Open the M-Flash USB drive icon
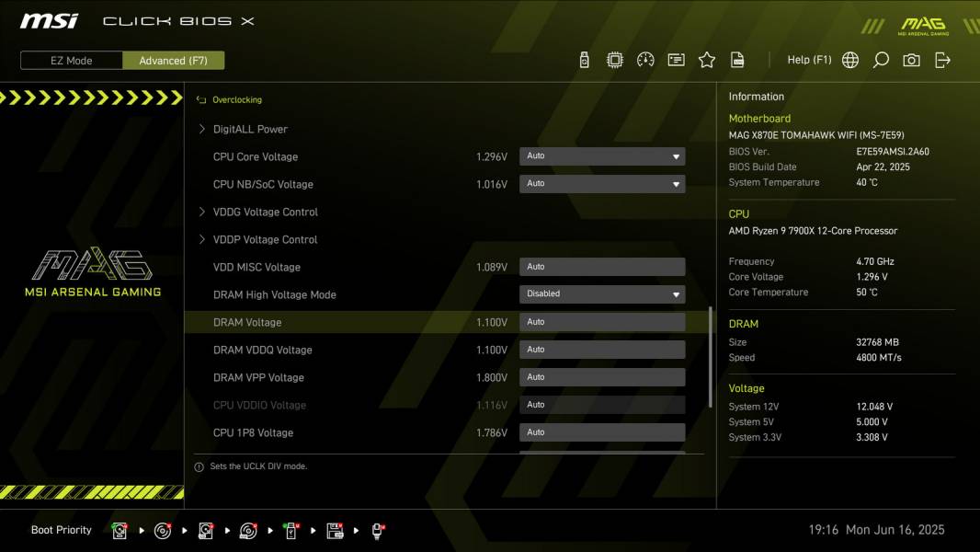 pos(584,60)
